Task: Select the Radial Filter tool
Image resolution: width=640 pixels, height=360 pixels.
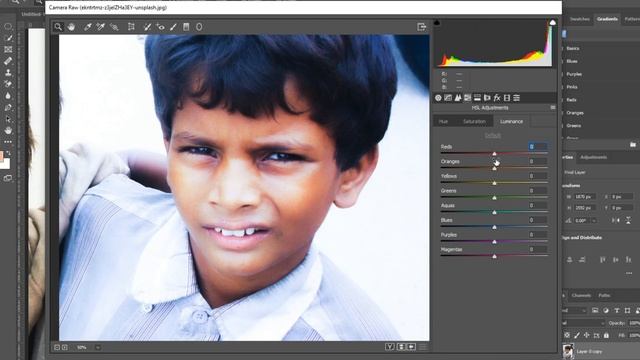Action: (199, 27)
